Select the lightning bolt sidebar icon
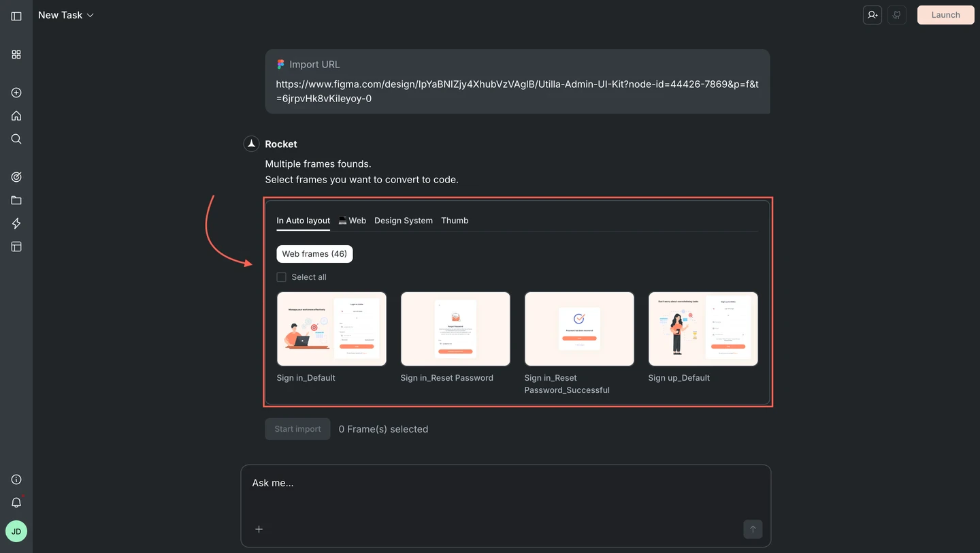 coord(16,223)
